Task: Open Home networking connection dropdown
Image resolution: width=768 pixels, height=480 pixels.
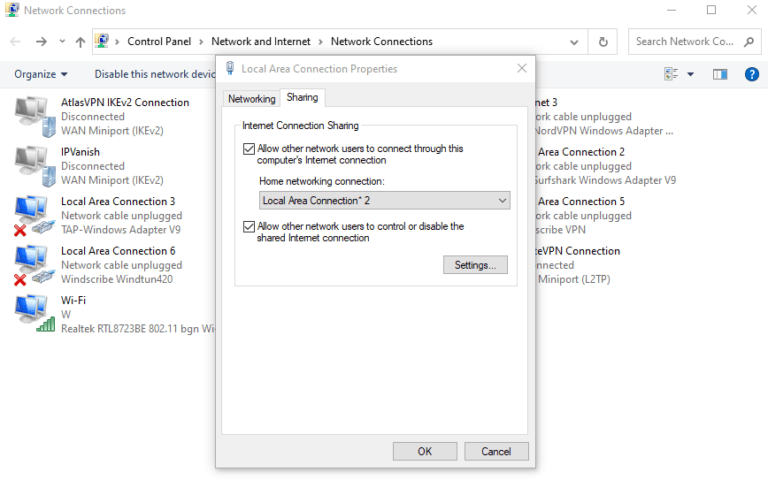Action: point(384,201)
